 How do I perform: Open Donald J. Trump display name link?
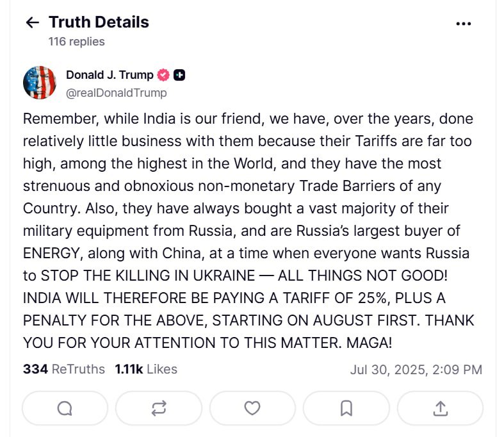(x=110, y=75)
